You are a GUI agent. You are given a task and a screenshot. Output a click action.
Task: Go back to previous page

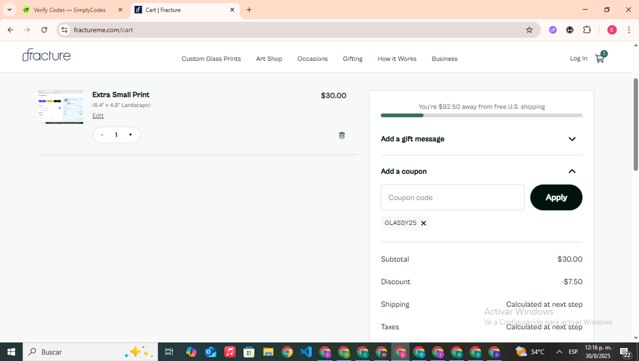coord(11,30)
